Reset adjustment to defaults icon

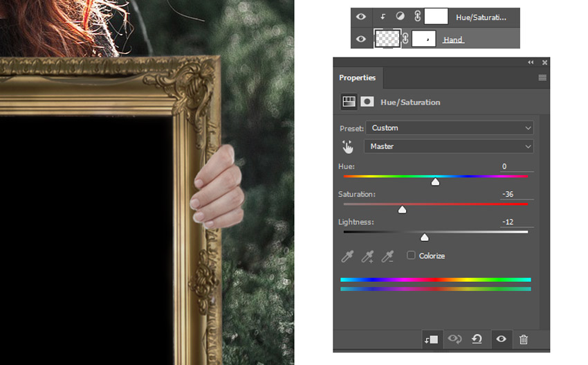pos(477,339)
